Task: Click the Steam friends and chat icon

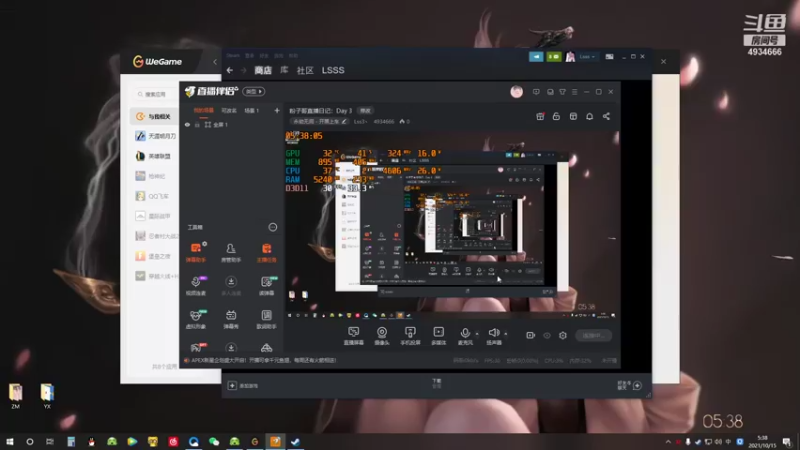Action: point(637,386)
